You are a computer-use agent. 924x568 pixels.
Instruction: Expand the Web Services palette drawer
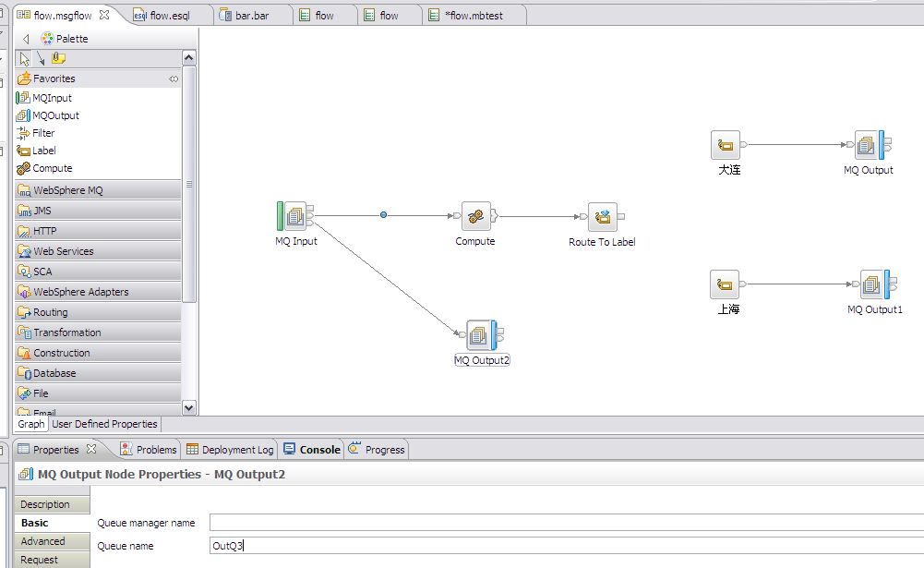click(x=98, y=251)
